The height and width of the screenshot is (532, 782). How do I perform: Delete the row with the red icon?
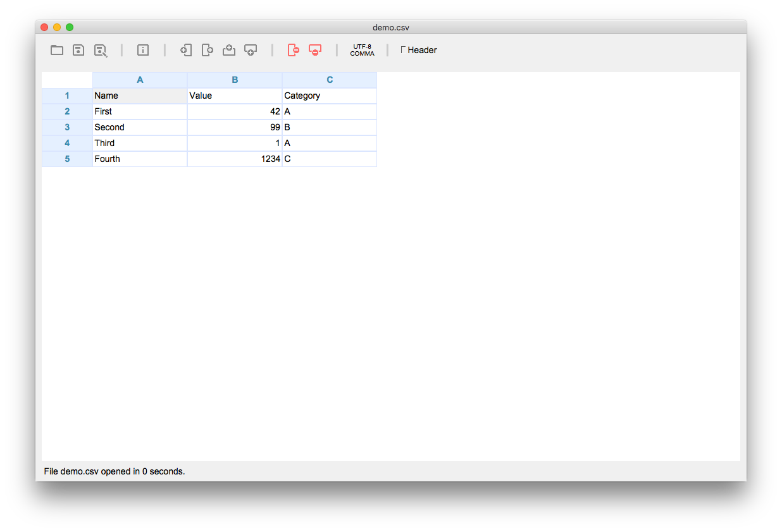pos(315,50)
